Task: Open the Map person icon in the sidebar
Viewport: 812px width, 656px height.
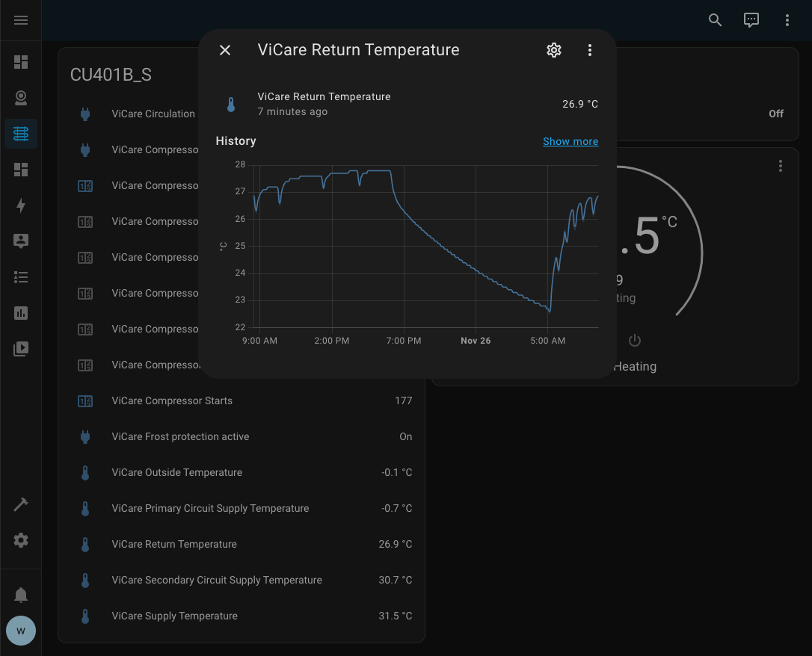Action: (21, 241)
